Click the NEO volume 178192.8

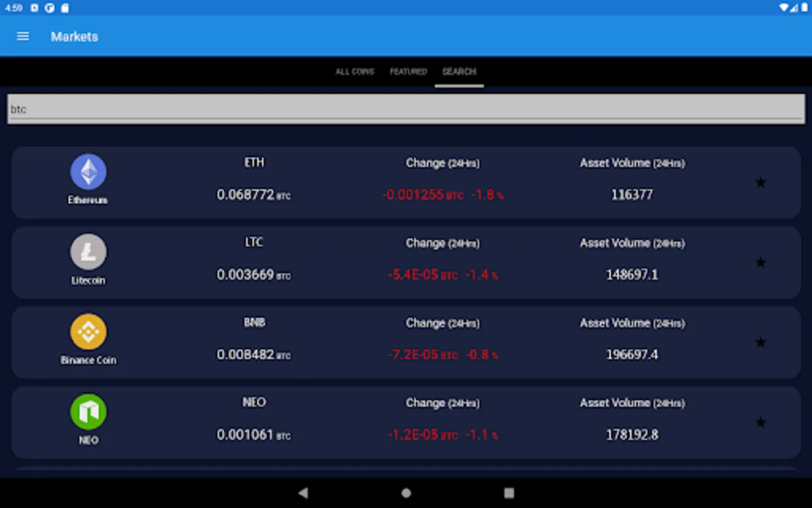click(632, 435)
